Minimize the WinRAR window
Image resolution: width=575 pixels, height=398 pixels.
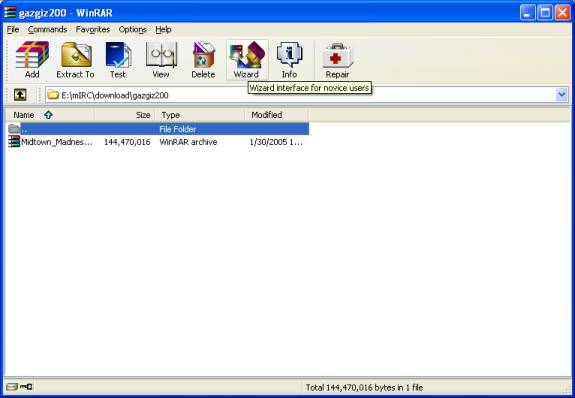527,13
